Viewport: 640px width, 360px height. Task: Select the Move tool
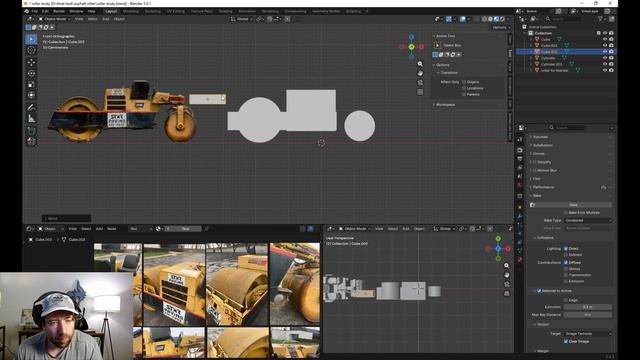tap(31, 62)
